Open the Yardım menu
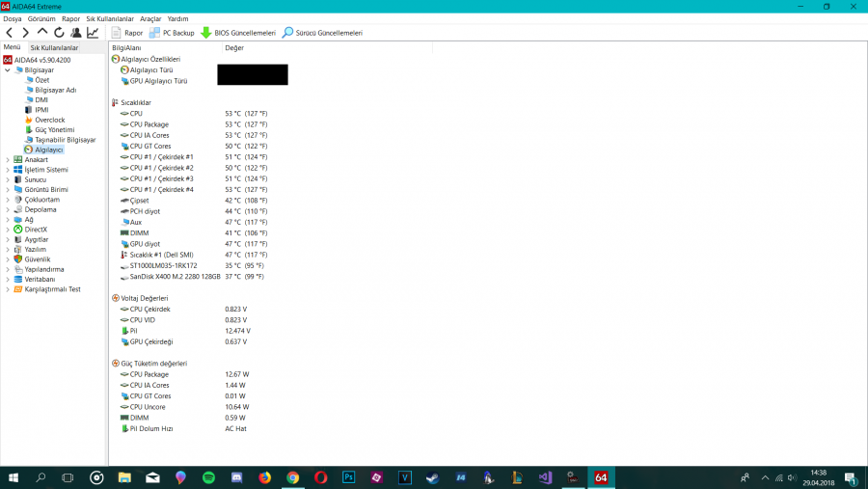The image size is (868, 489). (177, 19)
